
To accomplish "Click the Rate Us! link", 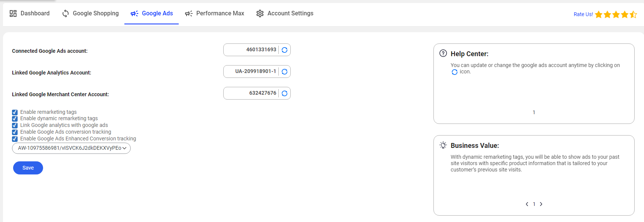I will [x=583, y=14].
